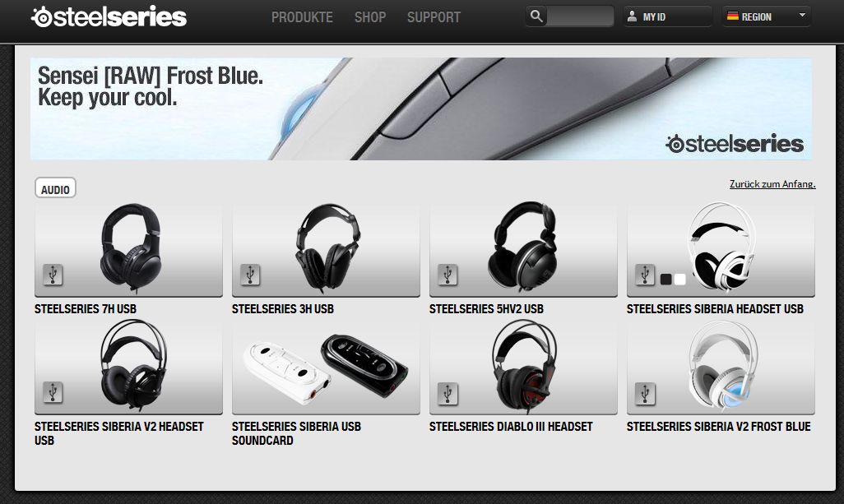This screenshot has height=504, width=844.
Task: Open the Shop menu item
Action: (370, 17)
